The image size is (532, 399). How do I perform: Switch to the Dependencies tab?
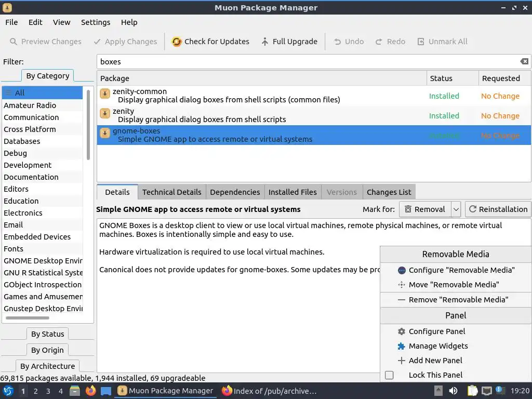point(235,192)
